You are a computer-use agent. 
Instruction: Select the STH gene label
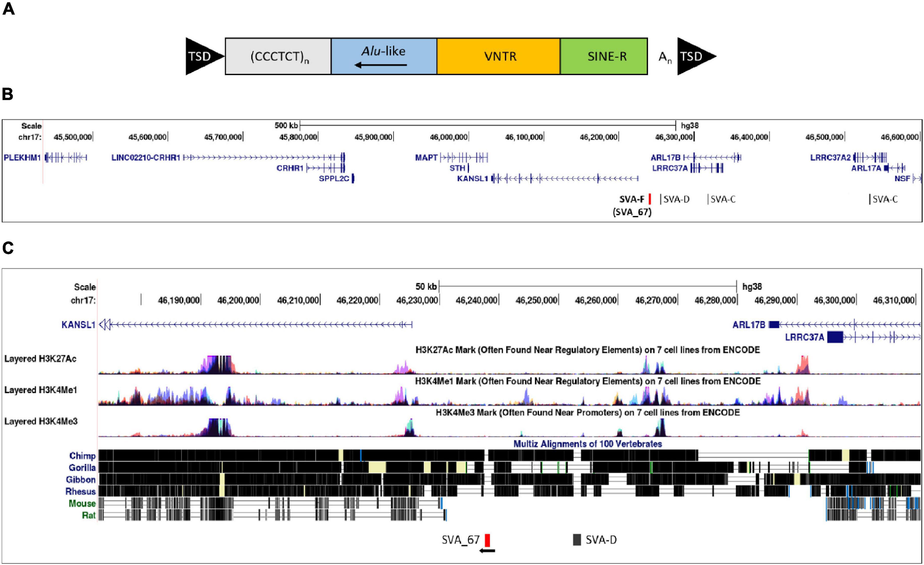click(x=458, y=168)
